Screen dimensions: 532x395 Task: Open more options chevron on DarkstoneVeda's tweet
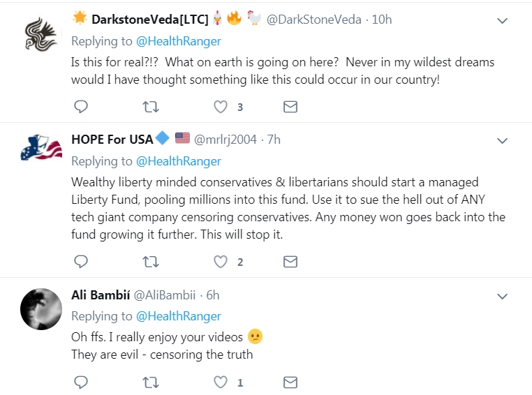click(x=502, y=21)
